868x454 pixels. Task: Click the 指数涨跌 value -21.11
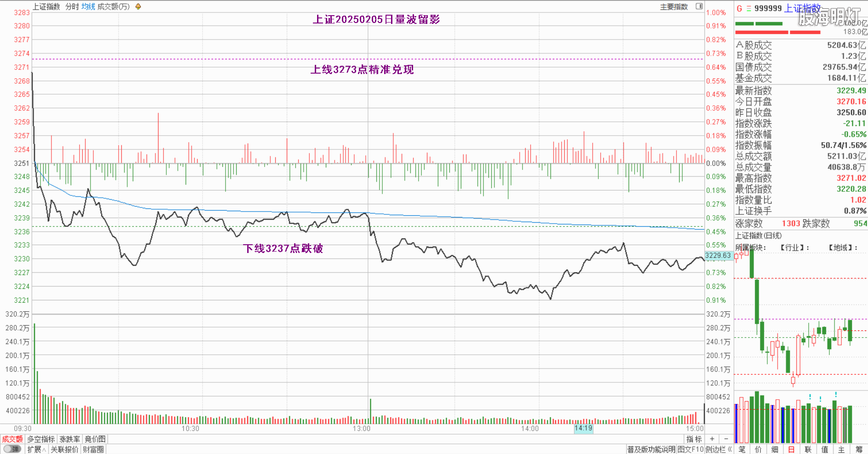[854, 123]
